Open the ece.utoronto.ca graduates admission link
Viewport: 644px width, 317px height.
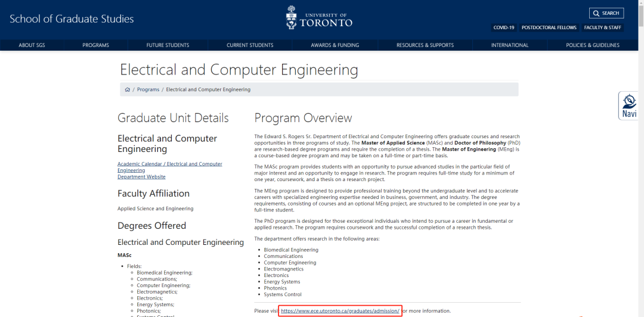pos(340,311)
